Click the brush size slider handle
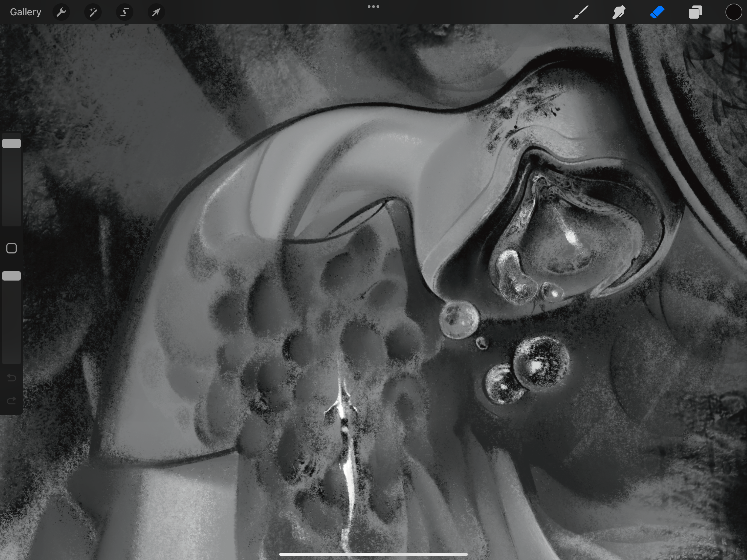The width and height of the screenshot is (747, 560). [x=11, y=143]
